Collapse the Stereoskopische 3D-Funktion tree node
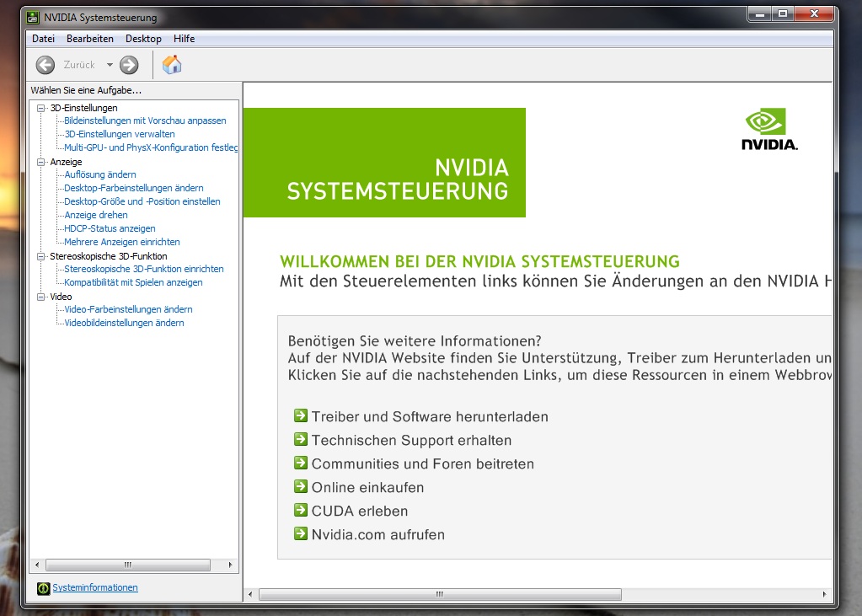This screenshot has width=862, height=616. pyautogui.click(x=40, y=256)
